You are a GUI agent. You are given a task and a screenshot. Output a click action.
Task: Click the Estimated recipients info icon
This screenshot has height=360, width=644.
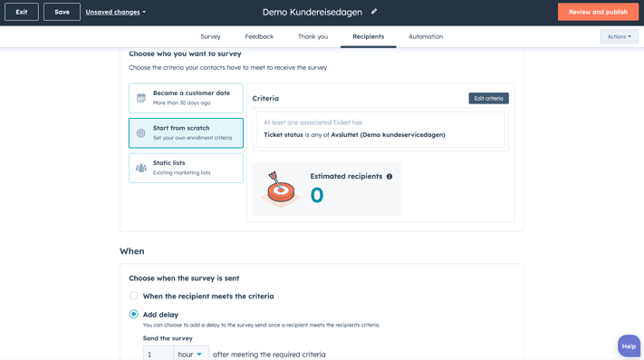pyautogui.click(x=389, y=176)
